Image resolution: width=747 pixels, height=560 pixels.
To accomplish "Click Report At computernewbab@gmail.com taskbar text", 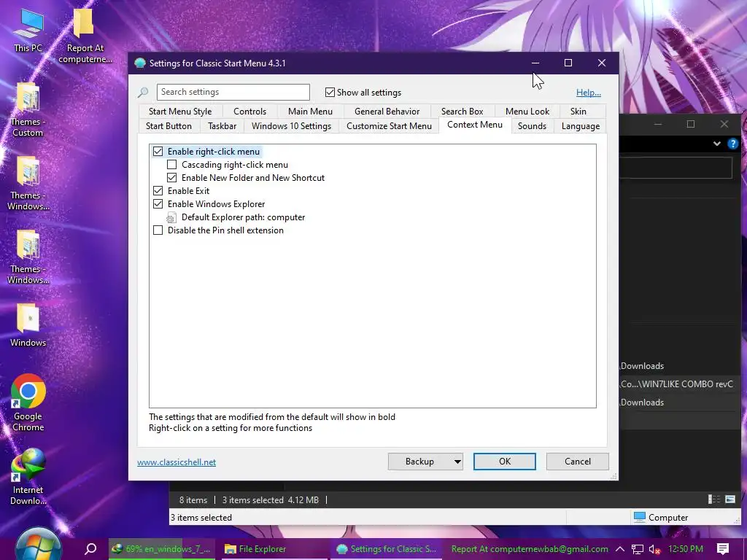I will [530, 549].
